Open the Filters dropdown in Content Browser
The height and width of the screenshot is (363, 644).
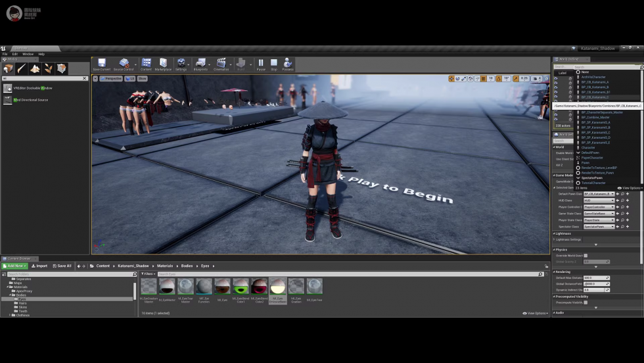pos(149,274)
